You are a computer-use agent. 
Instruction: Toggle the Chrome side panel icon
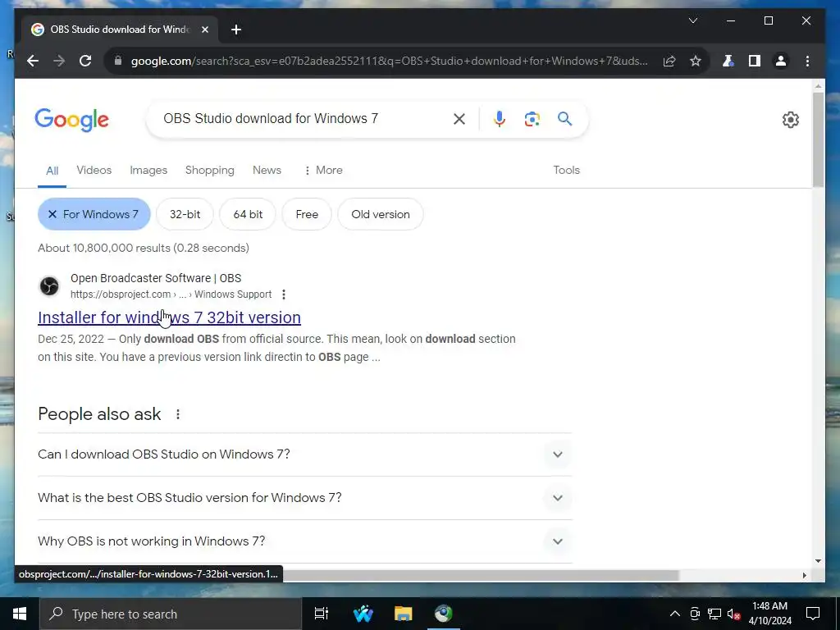755,61
